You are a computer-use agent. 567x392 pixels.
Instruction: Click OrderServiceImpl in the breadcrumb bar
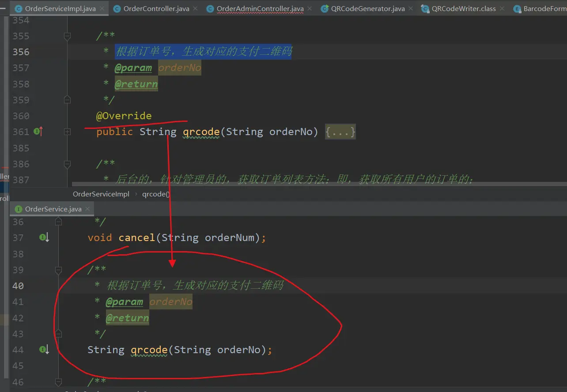coord(101,194)
